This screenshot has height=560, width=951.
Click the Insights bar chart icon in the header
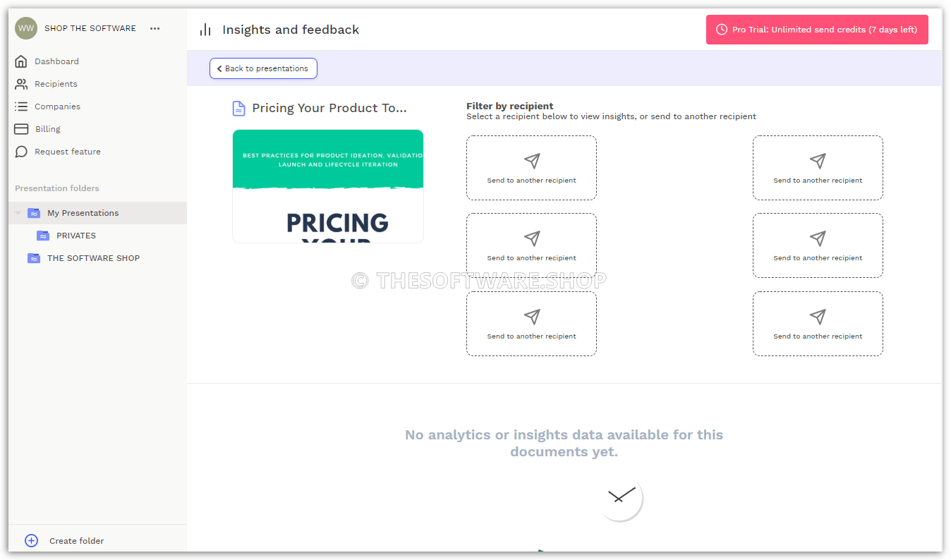pyautogui.click(x=205, y=30)
